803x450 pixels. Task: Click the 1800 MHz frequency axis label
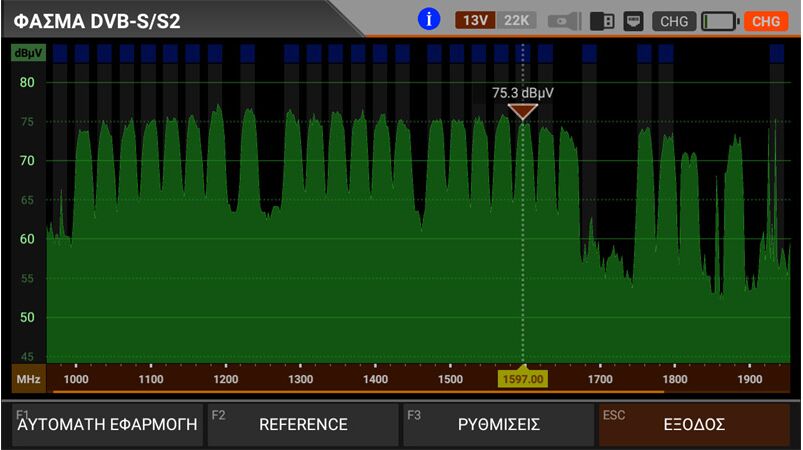point(674,379)
